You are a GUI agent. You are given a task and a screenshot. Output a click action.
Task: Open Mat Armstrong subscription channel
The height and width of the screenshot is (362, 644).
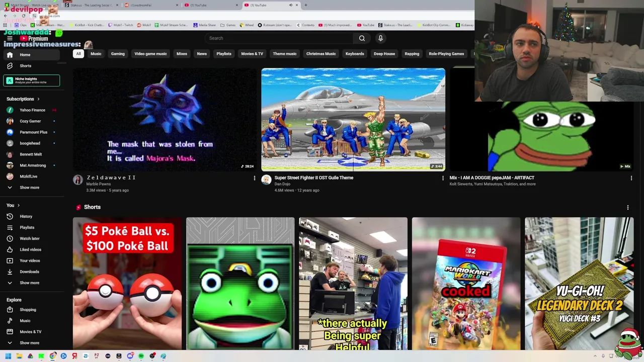[31, 165]
